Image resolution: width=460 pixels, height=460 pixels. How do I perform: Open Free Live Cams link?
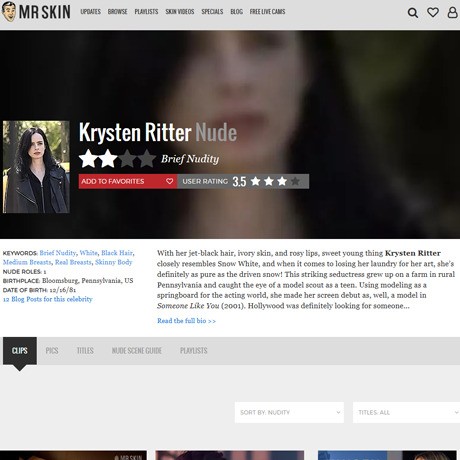[267, 12]
